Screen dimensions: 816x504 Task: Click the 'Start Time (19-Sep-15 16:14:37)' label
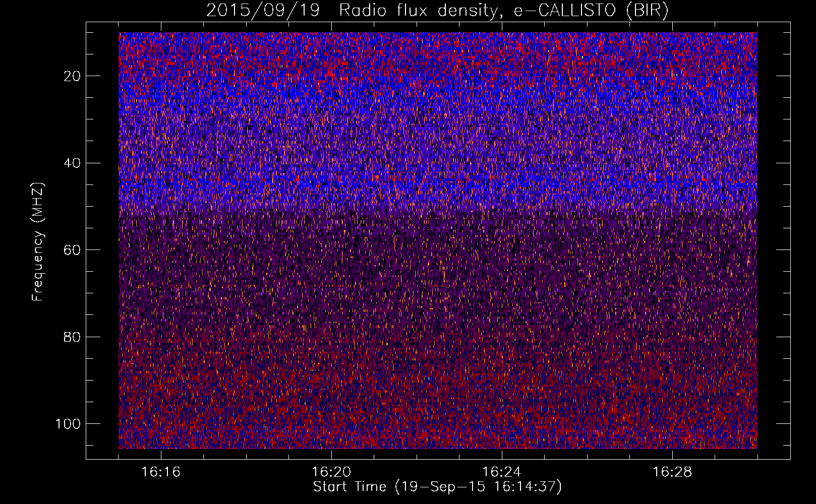click(437, 487)
